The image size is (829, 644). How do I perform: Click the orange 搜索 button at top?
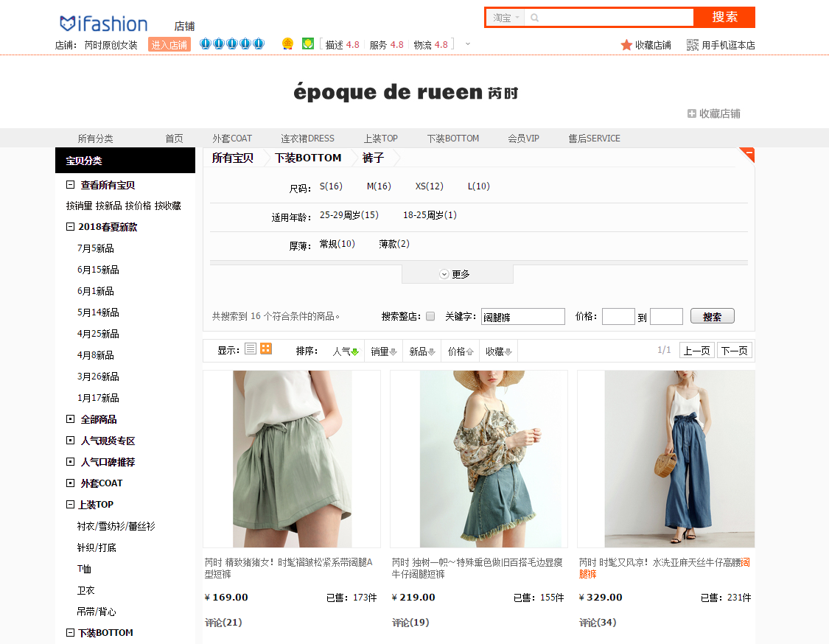(x=724, y=17)
